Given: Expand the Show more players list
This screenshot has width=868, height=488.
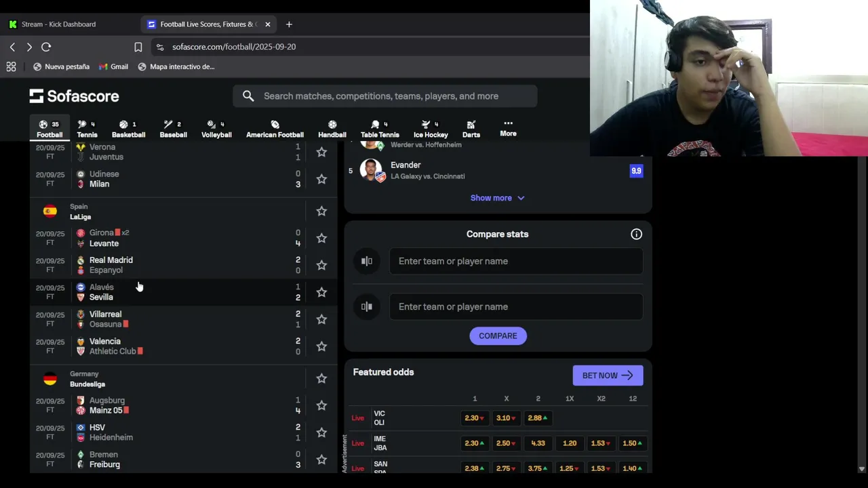Looking at the screenshot, I should (497, 198).
